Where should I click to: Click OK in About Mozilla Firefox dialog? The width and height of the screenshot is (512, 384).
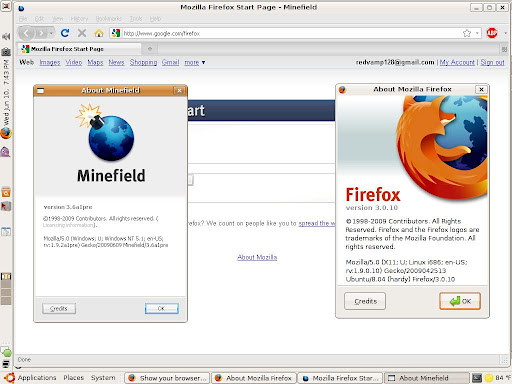pyautogui.click(x=460, y=301)
